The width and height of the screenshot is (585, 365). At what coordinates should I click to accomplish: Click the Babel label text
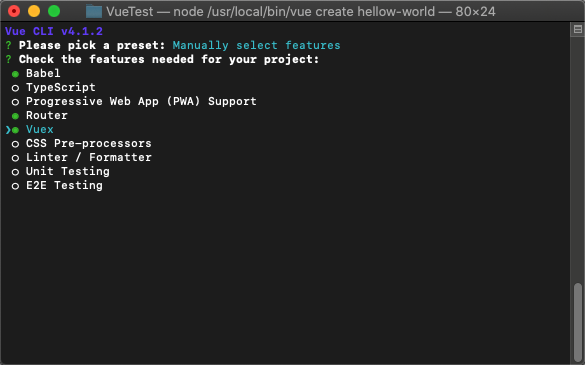click(43, 74)
